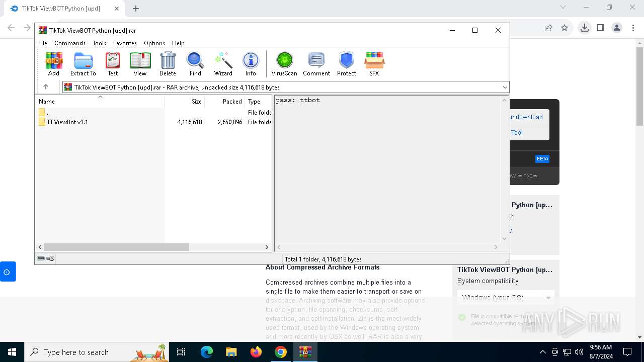Toggle Chrome side panel icon
This screenshot has height=362, width=644.
[600, 28]
